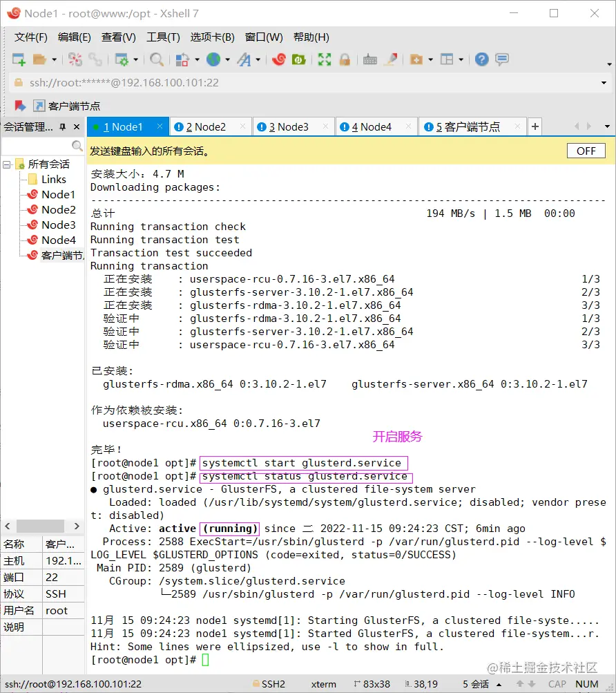616x693 pixels.
Task: Open the 文件(F) menu
Action: coord(30,37)
